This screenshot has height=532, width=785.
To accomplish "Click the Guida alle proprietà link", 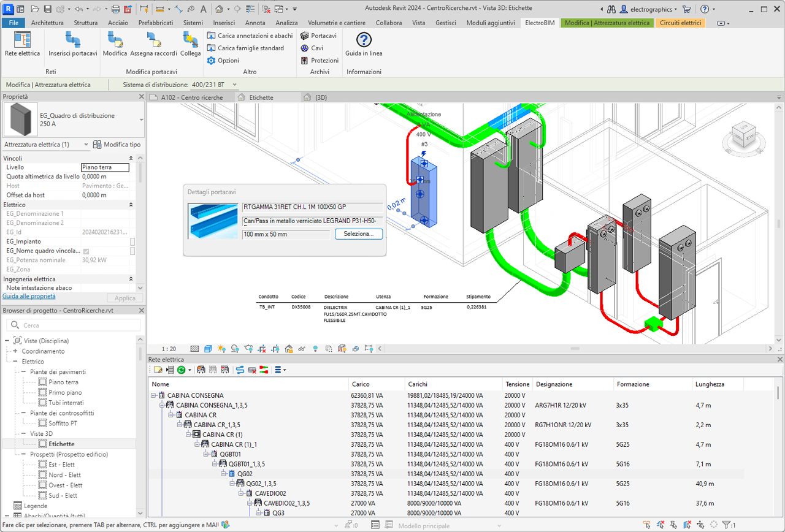I will [x=29, y=297].
